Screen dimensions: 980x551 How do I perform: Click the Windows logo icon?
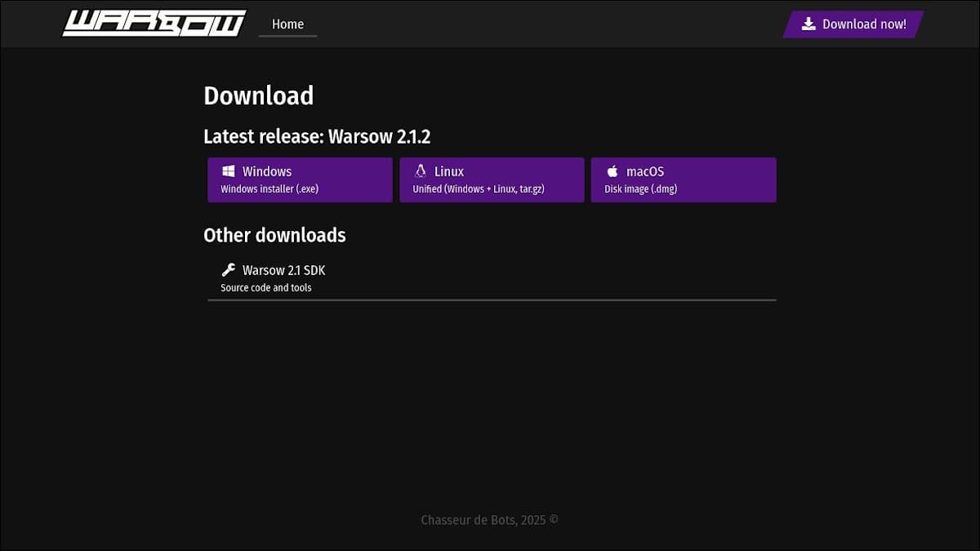tap(229, 171)
